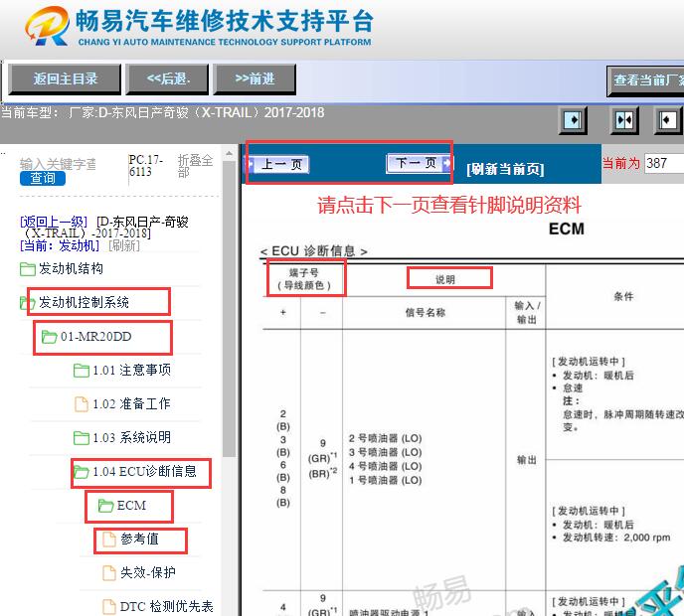Click the expand-left panel layout icon
The height and width of the screenshot is (616, 684).
pos(669,120)
